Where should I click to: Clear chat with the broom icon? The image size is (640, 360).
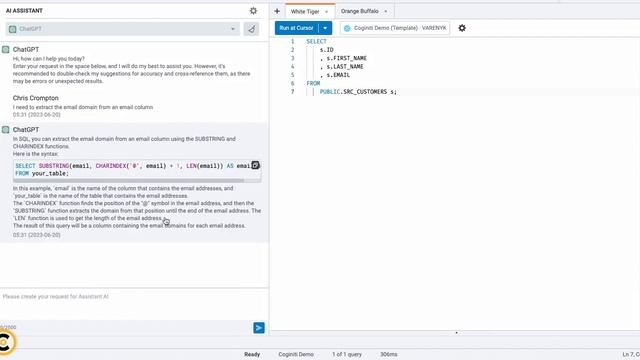click(x=251, y=29)
